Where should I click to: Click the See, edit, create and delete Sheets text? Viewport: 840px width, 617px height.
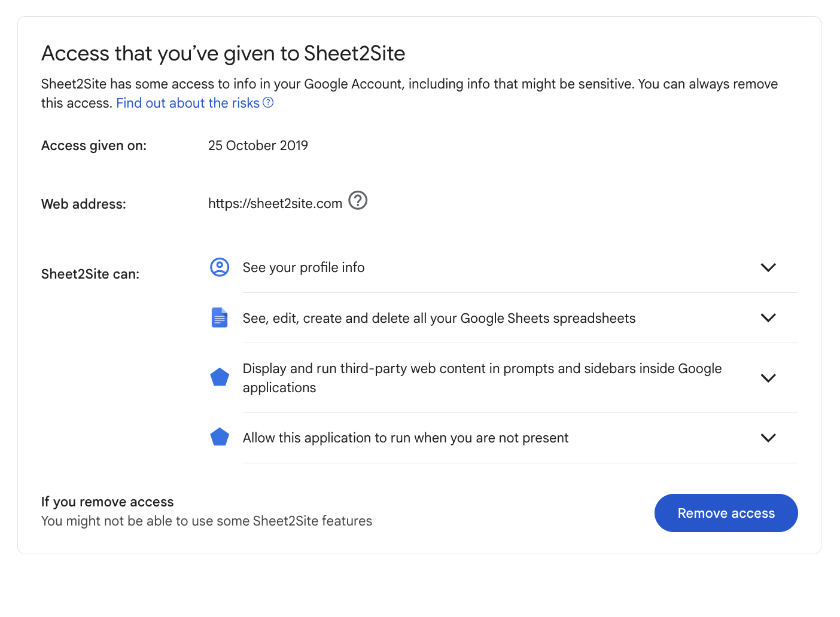[439, 319]
